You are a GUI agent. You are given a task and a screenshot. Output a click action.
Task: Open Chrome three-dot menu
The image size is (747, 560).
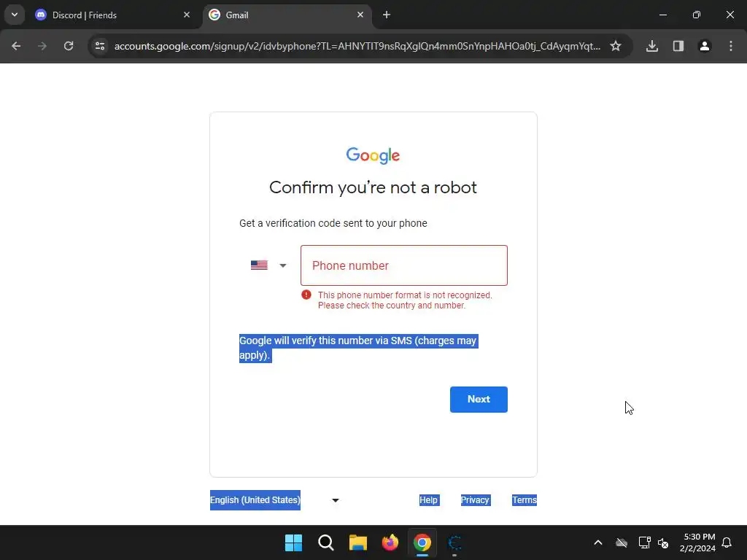click(x=731, y=46)
